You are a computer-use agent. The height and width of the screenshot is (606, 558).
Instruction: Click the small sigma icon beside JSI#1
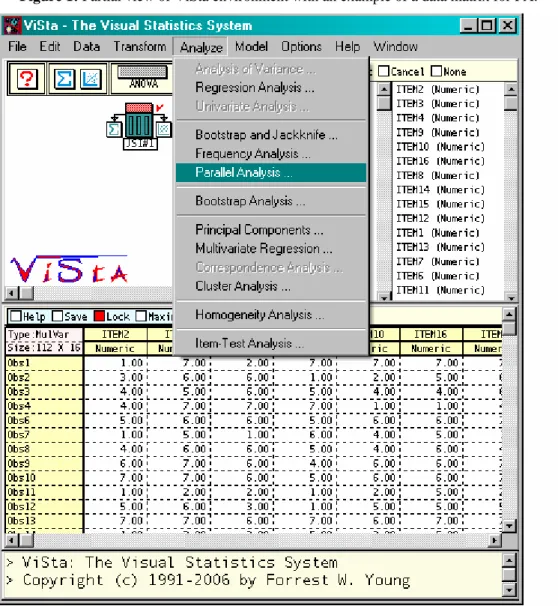(114, 129)
